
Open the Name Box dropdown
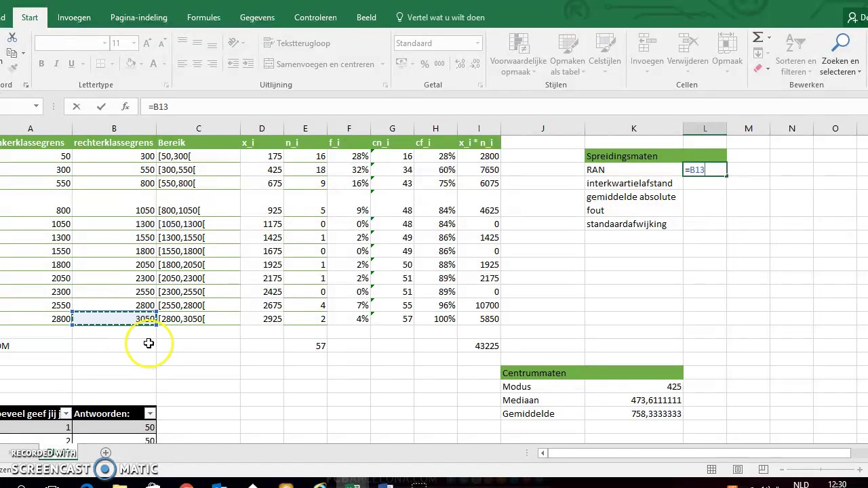(36, 106)
